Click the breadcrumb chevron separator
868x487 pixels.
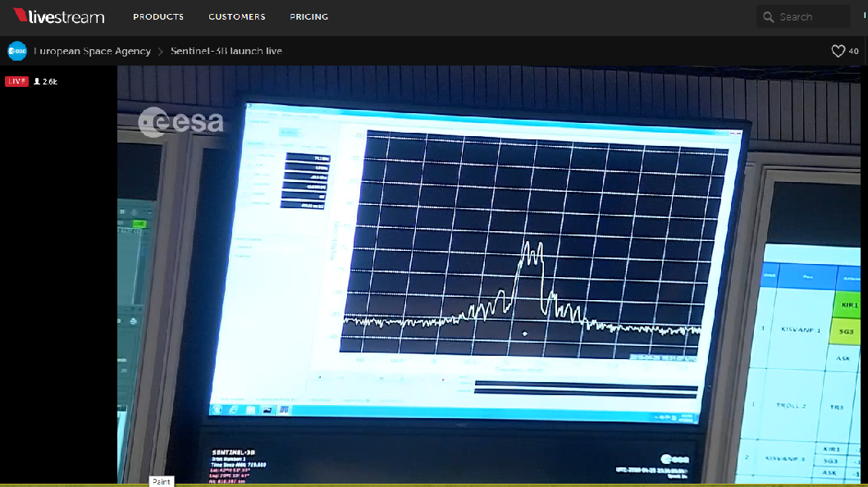point(161,51)
